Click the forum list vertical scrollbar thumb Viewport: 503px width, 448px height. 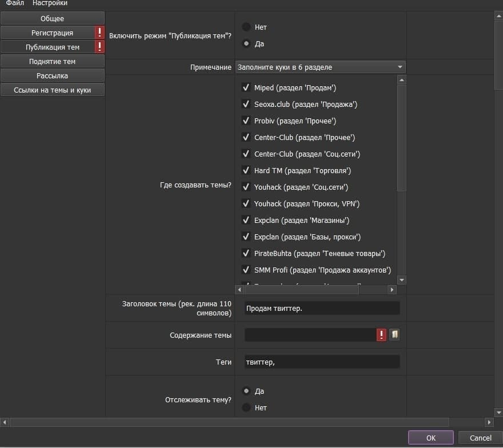click(x=402, y=138)
